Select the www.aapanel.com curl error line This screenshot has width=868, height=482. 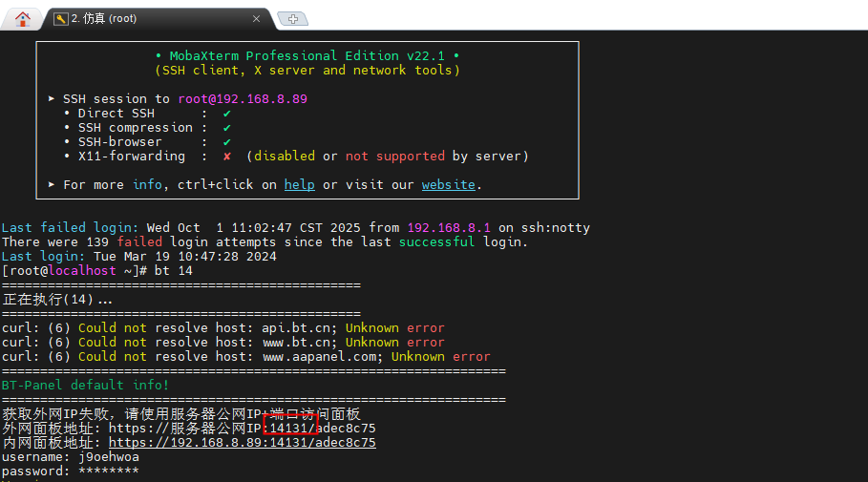pos(245,357)
